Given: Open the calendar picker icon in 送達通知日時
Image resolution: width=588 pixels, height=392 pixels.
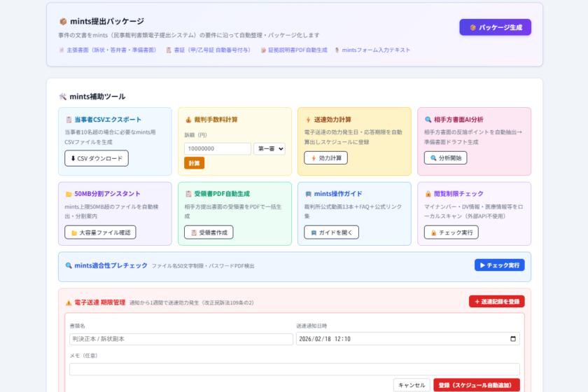Looking at the screenshot, I should (514, 339).
